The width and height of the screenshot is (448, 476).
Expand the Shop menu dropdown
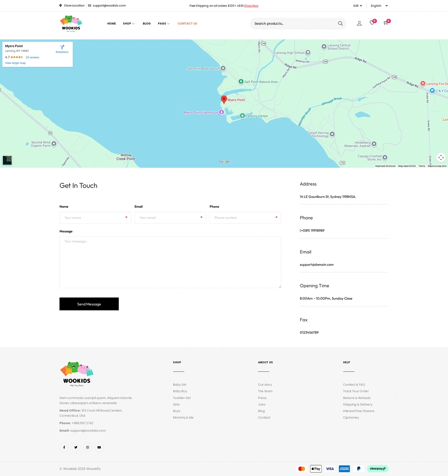click(128, 24)
